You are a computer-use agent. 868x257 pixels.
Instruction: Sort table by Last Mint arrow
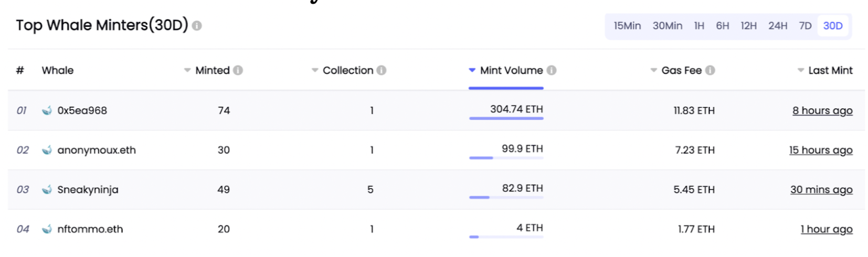point(801,70)
